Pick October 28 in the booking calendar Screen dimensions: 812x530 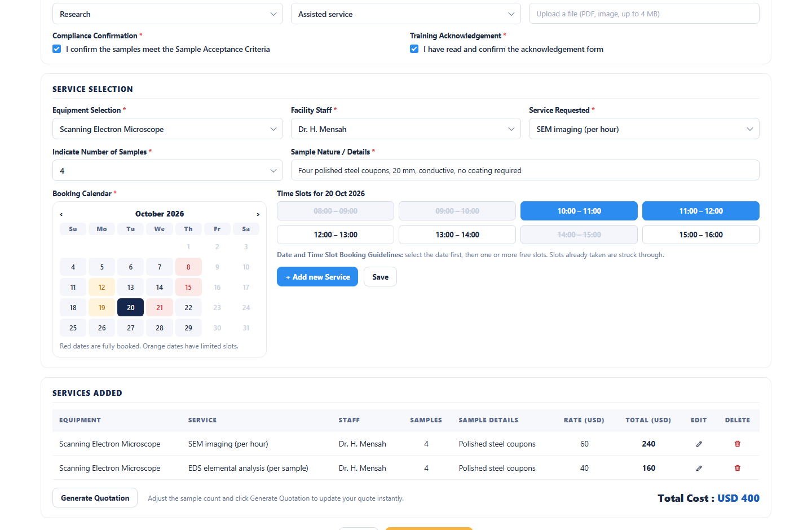[x=160, y=328]
